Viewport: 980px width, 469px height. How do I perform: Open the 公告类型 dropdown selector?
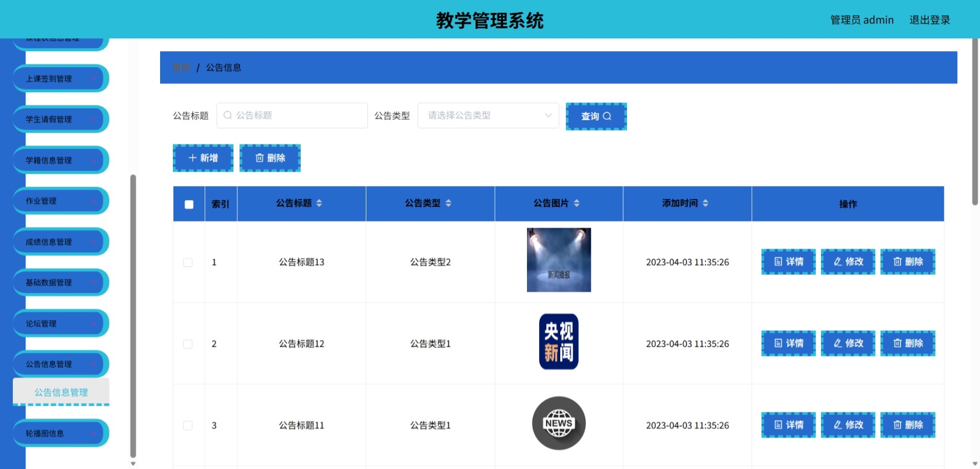pos(488,116)
